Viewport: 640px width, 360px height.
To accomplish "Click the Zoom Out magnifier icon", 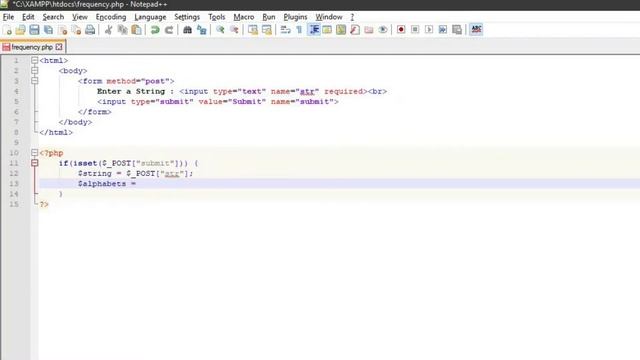I will [x=234, y=30].
